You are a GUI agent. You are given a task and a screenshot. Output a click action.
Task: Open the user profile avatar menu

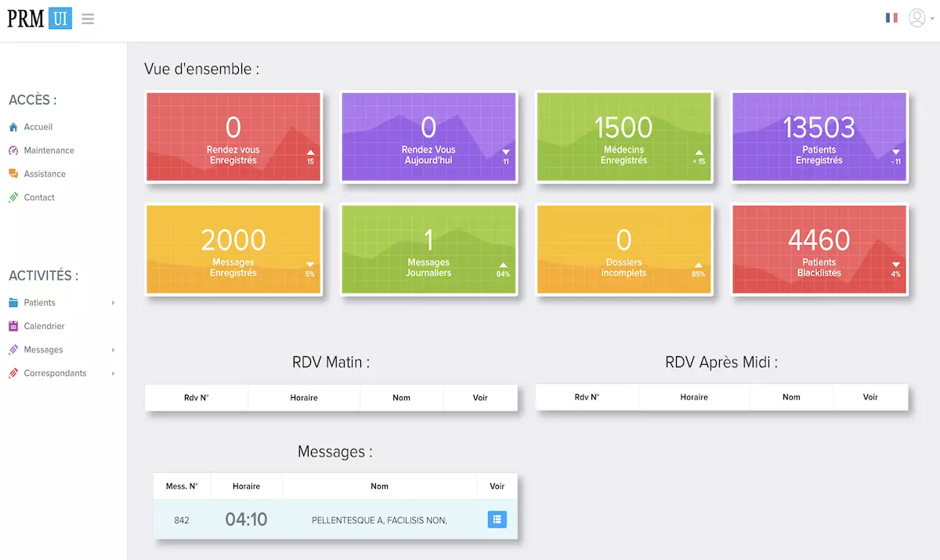pyautogui.click(x=916, y=18)
